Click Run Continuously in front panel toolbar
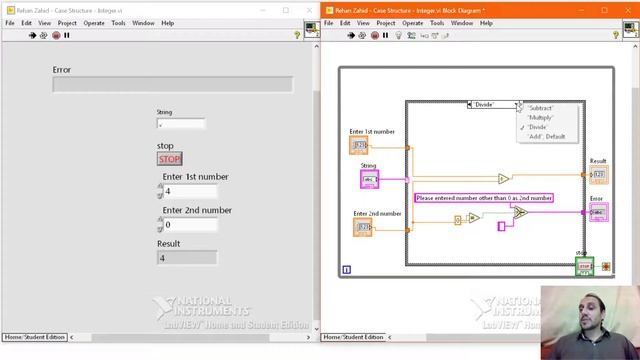Viewport: 640px width, 360px height. coord(43,36)
